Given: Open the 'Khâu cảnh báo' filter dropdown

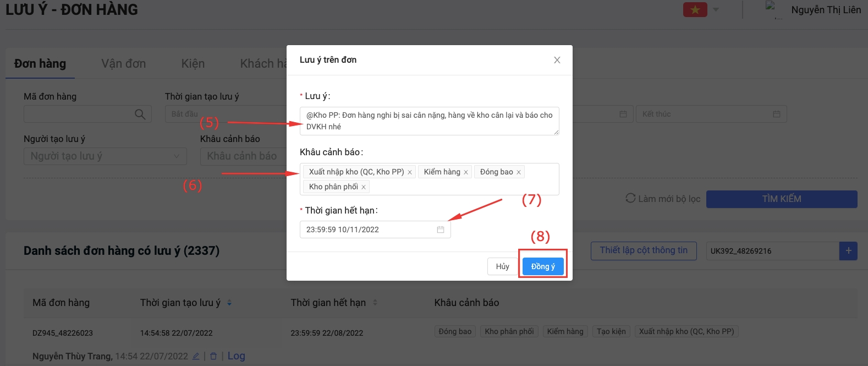Looking at the screenshot, I should (242, 156).
